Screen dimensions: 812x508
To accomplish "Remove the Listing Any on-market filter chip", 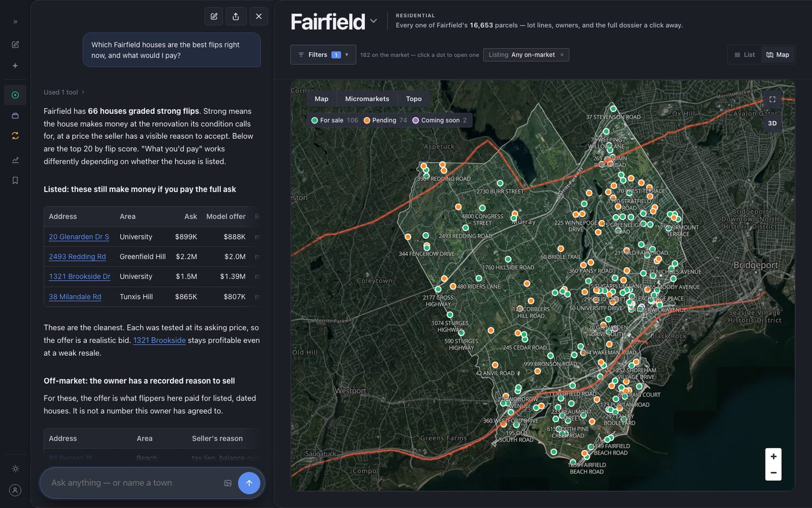I will 561,55.
